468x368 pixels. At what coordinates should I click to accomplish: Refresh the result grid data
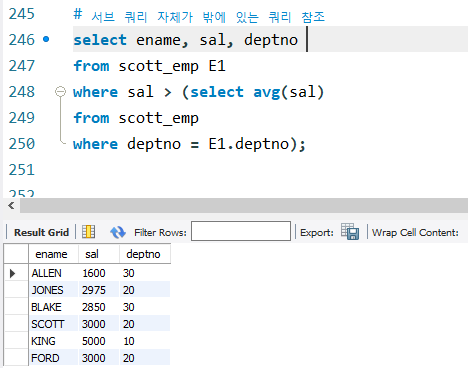[x=118, y=232]
